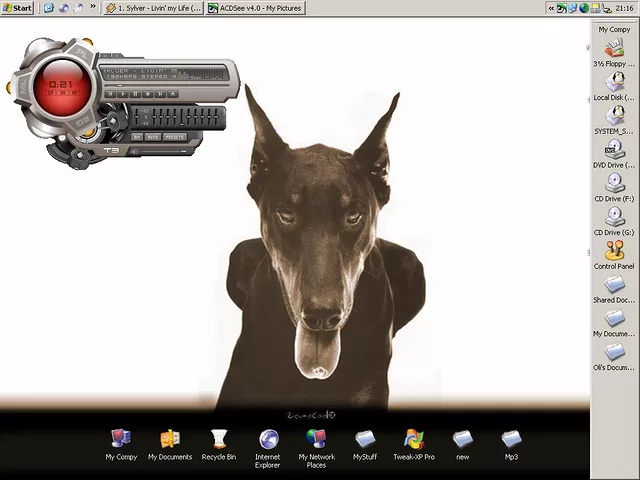Screen dimensions: 640x480
Task: Open the Local Disk penguin icon
Action: [614, 81]
